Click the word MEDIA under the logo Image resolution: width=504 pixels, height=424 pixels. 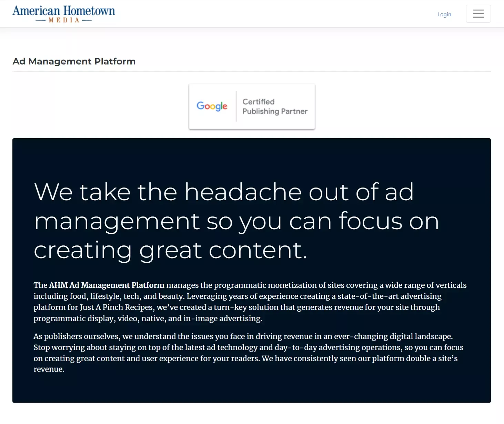tap(64, 20)
